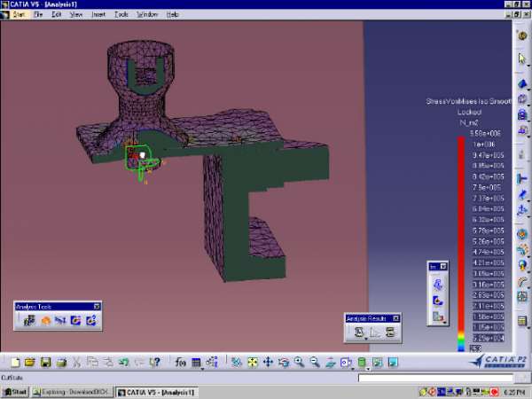The width and height of the screenshot is (532, 399).
Task: Open the Formula f(x) tool
Action: coord(180,363)
